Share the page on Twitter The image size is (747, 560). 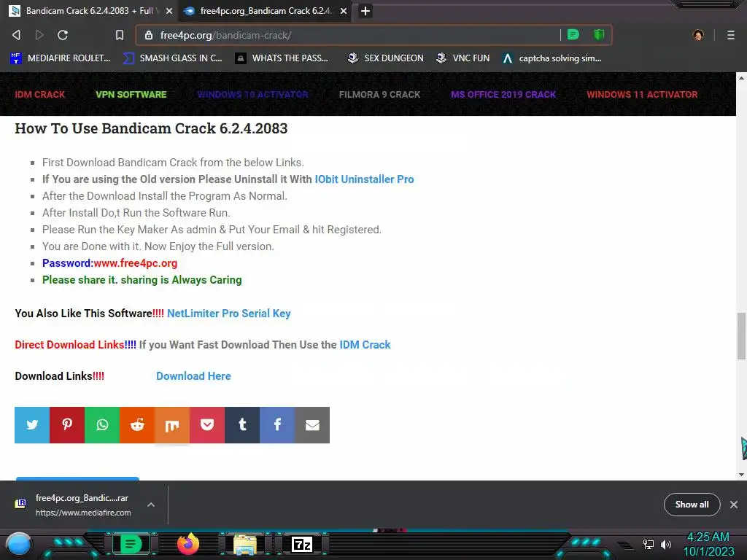(x=32, y=425)
